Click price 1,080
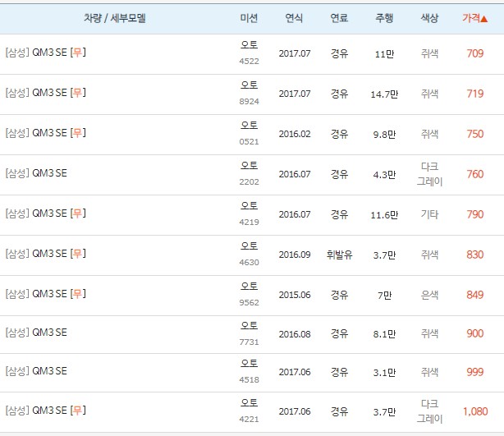This screenshot has height=436, width=504. click(475, 411)
